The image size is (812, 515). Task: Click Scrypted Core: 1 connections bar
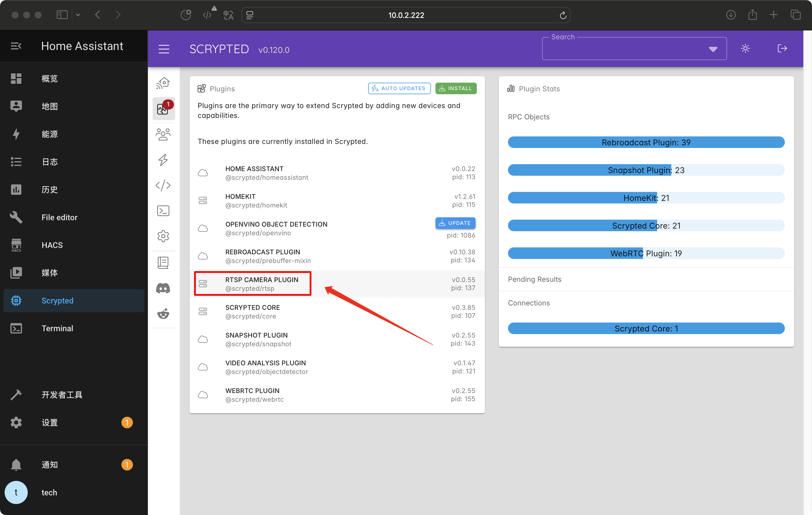(646, 329)
